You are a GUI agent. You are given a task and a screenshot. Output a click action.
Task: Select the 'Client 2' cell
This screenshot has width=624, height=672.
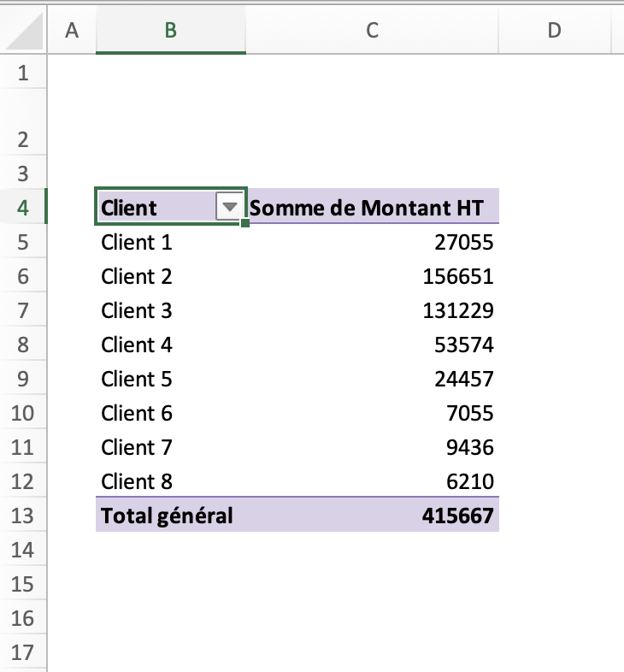[171, 276]
